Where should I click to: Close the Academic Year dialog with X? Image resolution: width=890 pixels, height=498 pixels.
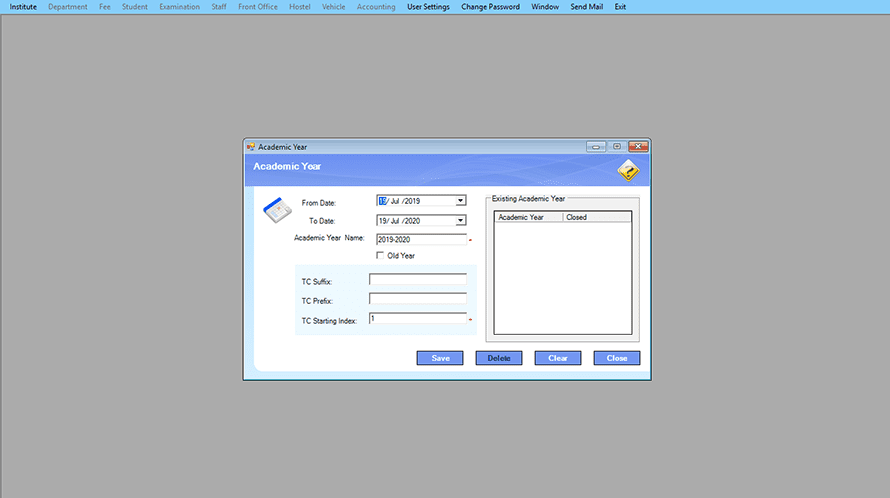[638, 147]
